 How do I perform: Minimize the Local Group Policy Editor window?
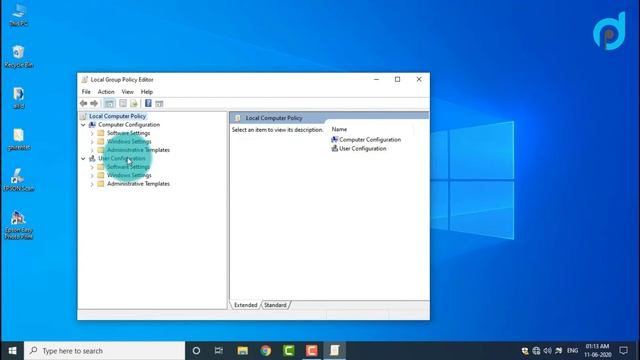click(377, 80)
